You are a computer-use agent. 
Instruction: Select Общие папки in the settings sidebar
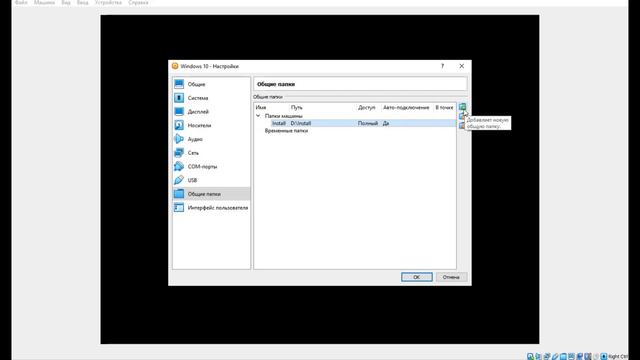pos(211,194)
